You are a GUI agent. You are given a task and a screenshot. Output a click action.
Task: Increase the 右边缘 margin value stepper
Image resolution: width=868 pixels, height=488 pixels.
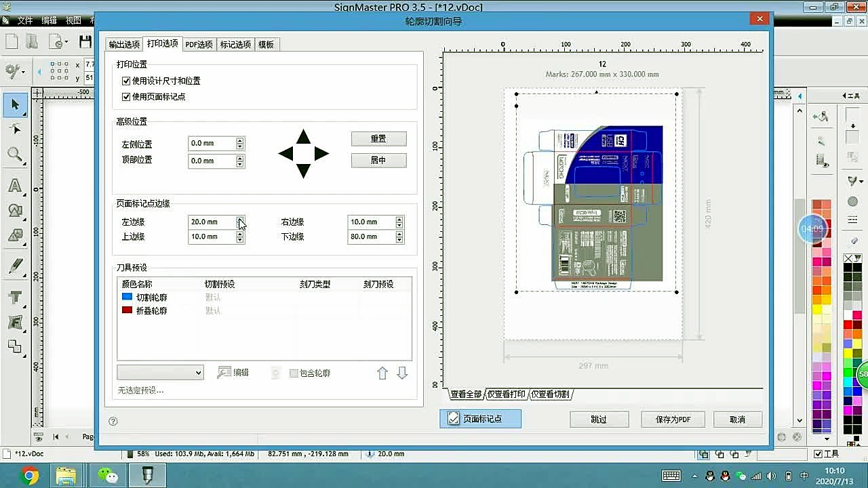tap(399, 219)
